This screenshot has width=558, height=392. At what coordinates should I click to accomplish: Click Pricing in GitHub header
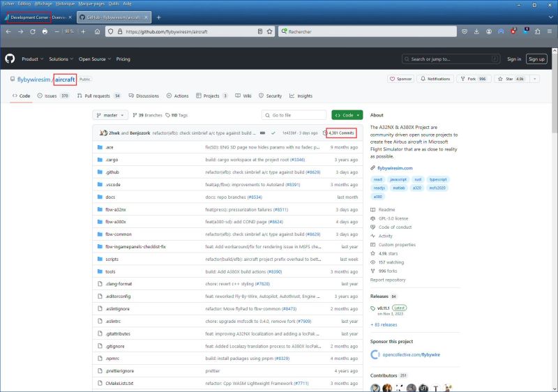(x=123, y=59)
